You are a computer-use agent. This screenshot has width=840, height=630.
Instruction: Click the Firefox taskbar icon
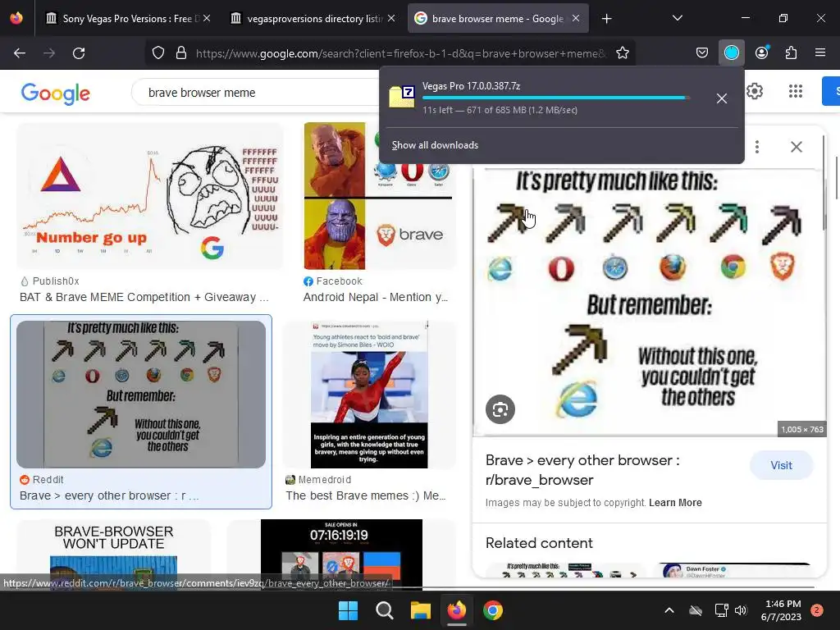[456, 610]
